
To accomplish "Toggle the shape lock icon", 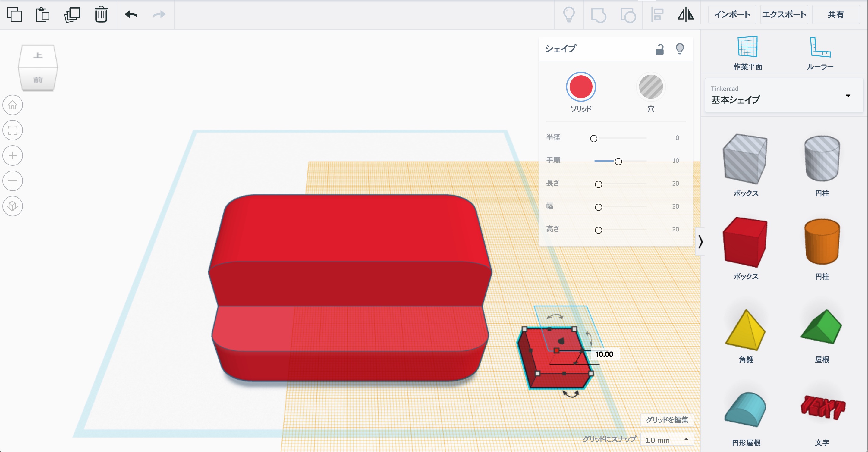I will 659,49.
